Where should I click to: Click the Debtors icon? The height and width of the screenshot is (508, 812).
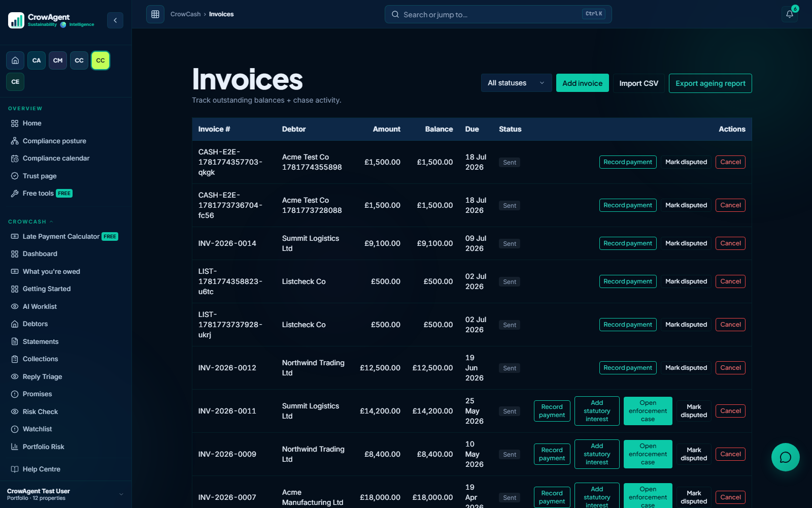(x=15, y=324)
